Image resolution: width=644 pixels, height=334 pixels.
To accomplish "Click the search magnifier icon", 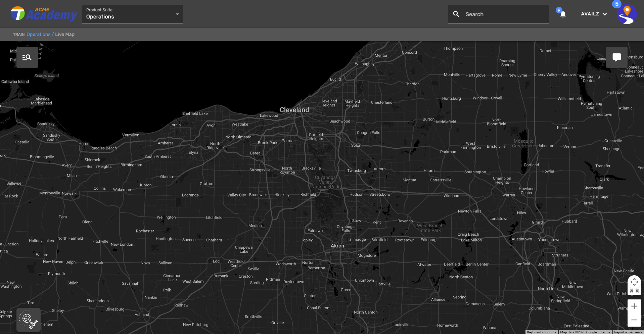I will pyautogui.click(x=456, y=14).
